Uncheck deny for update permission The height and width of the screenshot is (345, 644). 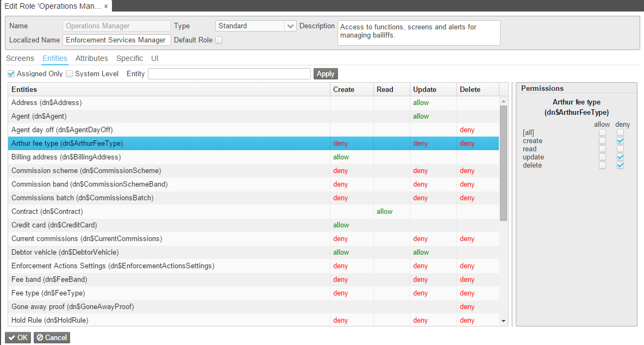tap(620, 157)
